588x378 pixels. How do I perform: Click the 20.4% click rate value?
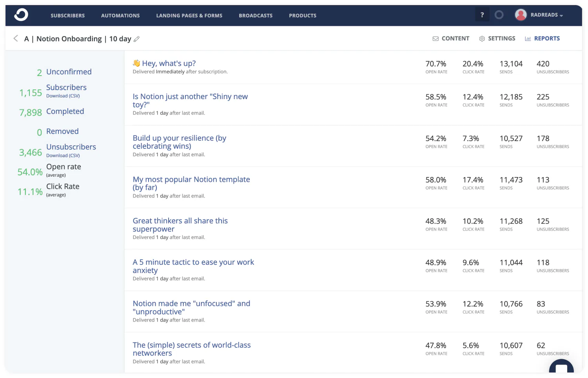tap(473, 64)
